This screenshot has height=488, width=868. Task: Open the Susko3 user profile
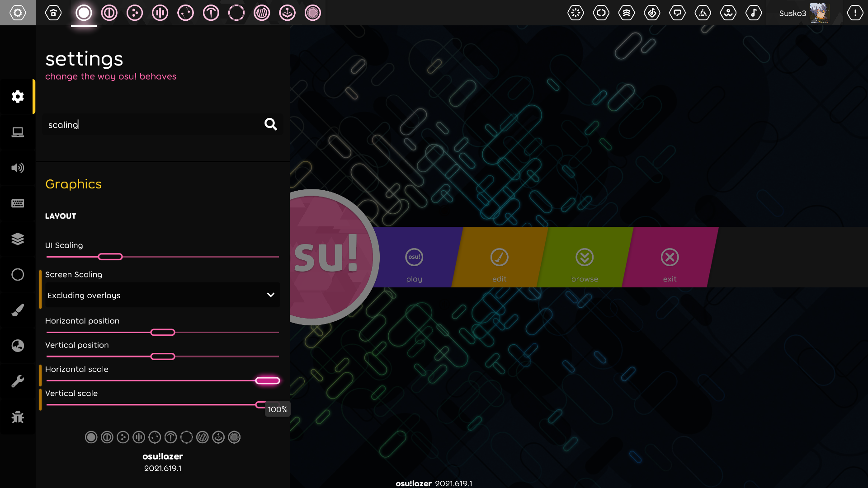click(805, 13)
